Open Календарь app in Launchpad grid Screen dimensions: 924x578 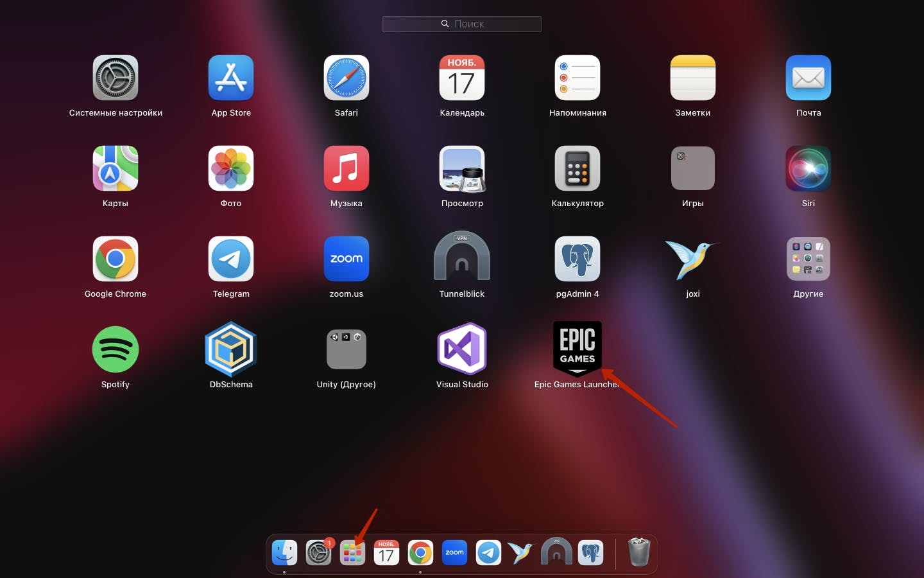click(x=462, y=78)
